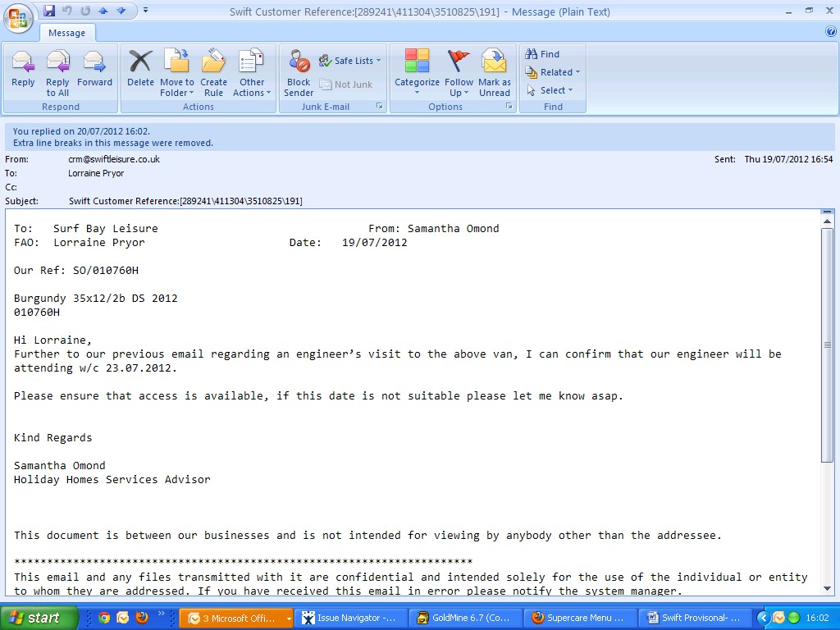
Task: Click 'Holiday Homes Services Advisor' signature line
Action: pyautogui.click(x=112, y=479)
